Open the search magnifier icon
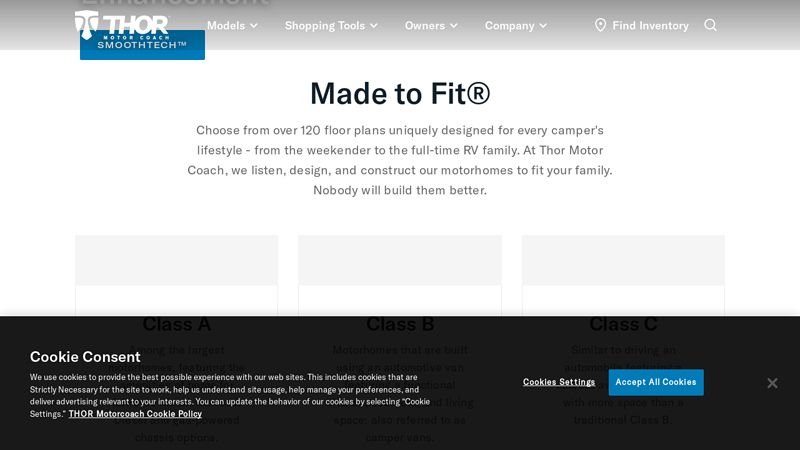The width and height of the screenshot is (800, 450). coord(710,25)
